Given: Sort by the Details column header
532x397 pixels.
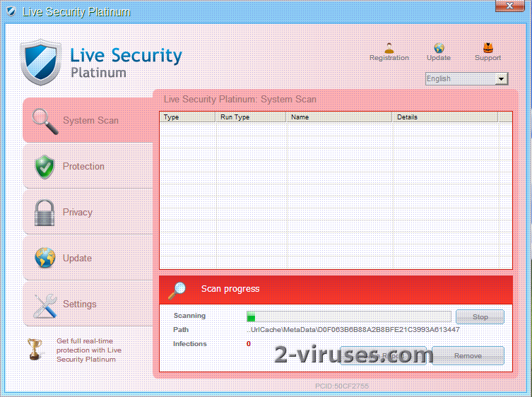Looking at the screenshot, I should tap(445, 117).
